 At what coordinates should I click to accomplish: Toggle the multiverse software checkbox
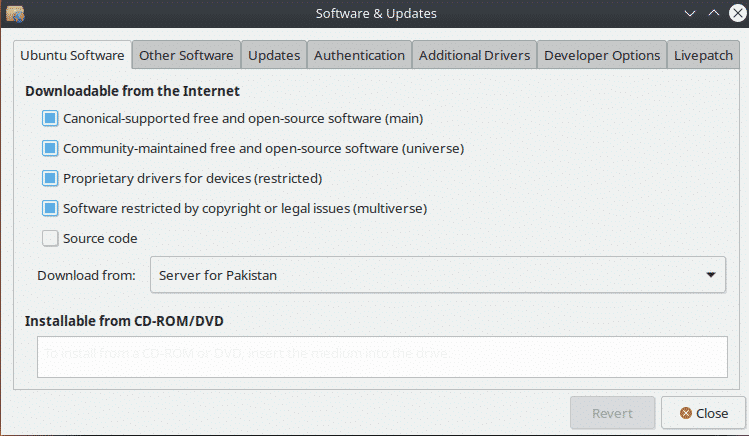[x=50, y=209]
